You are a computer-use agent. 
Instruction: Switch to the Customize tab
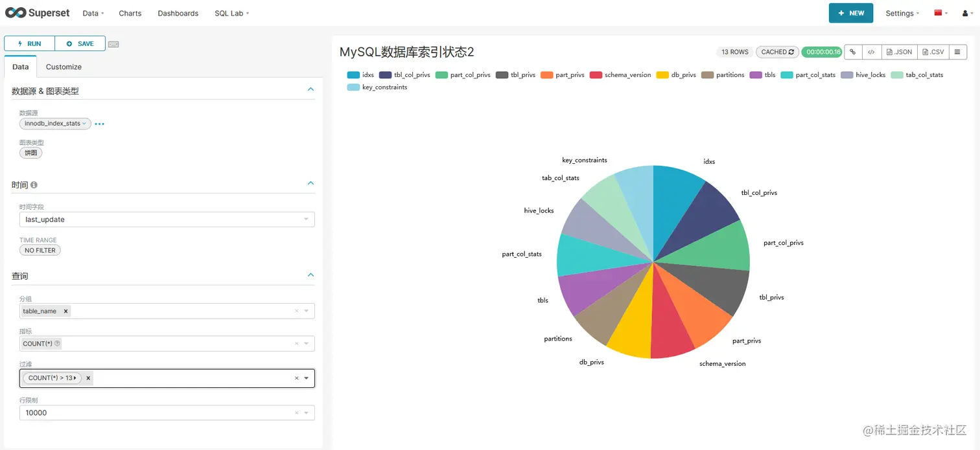pyautogui.click(x=64, y=67)
